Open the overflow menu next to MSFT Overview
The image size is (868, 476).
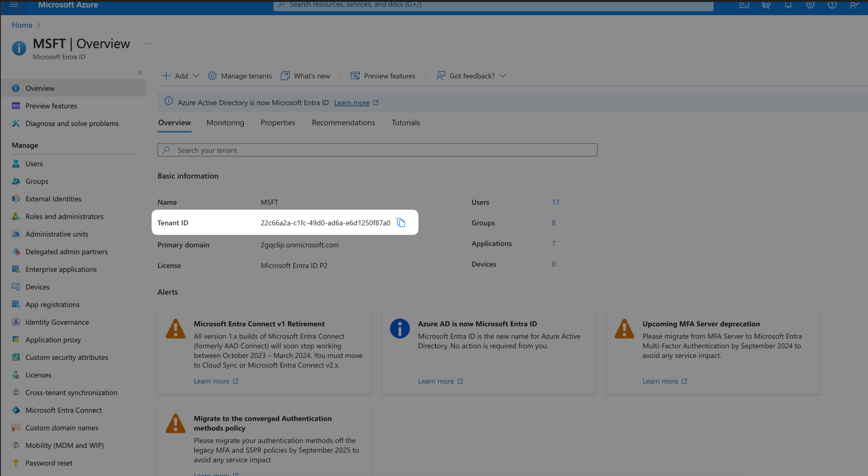(147, 43)
